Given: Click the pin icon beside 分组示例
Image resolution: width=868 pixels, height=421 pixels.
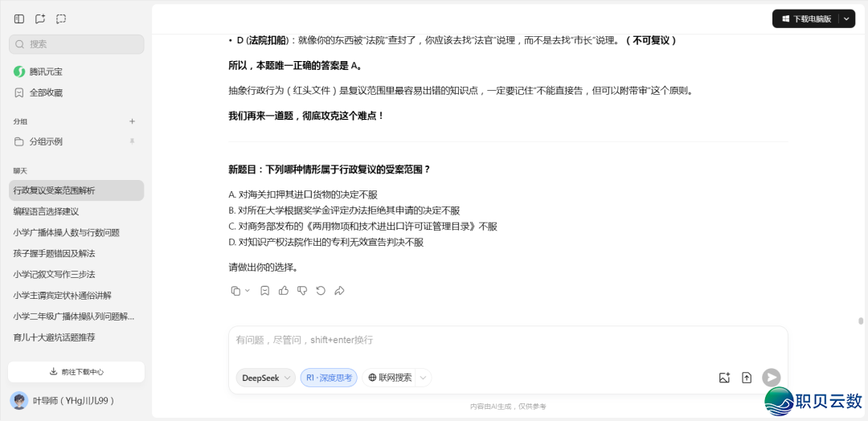Looking at the screenshot, I should (132, 141).
